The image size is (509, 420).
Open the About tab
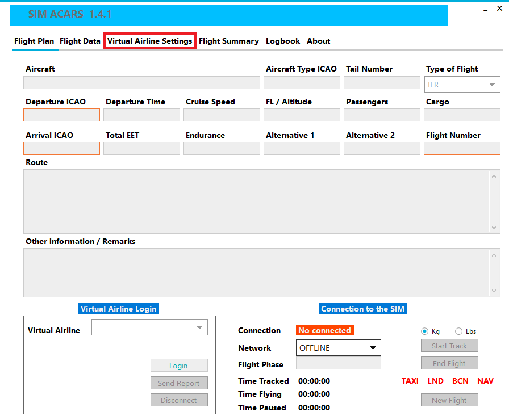318,41
